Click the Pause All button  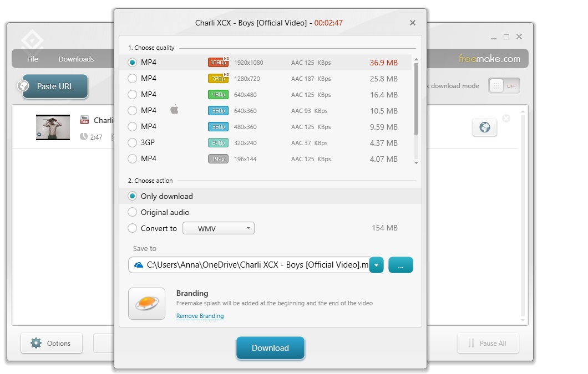click(x=488, y=343)
